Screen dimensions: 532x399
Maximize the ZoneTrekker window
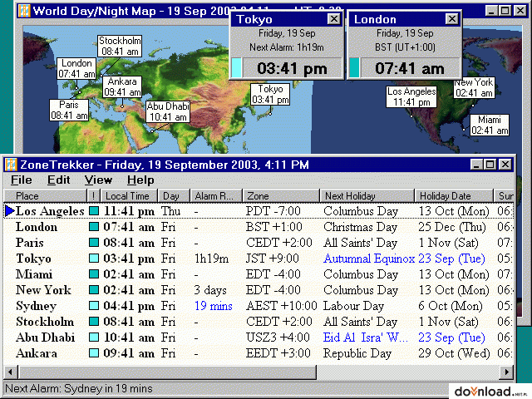490,165
